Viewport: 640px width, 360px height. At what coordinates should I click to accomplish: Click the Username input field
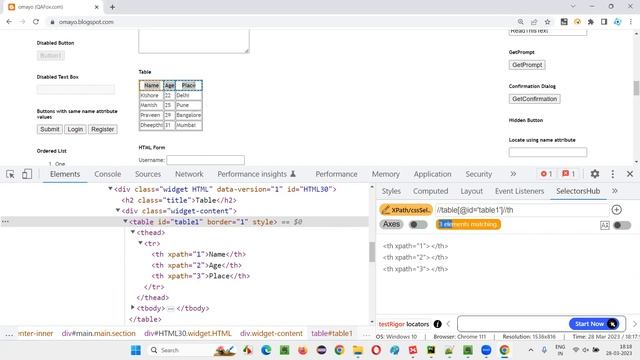click(x=205, y=160)
